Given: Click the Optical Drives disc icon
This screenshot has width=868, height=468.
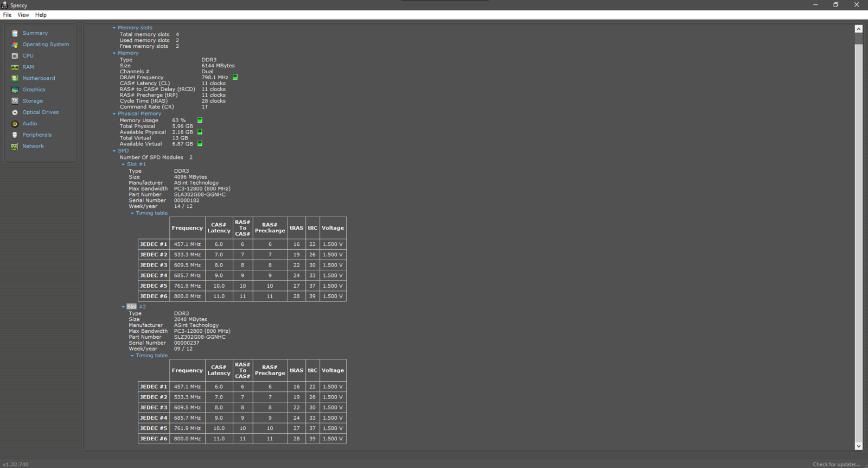Looking at the screenshot, I should point(15,112).
